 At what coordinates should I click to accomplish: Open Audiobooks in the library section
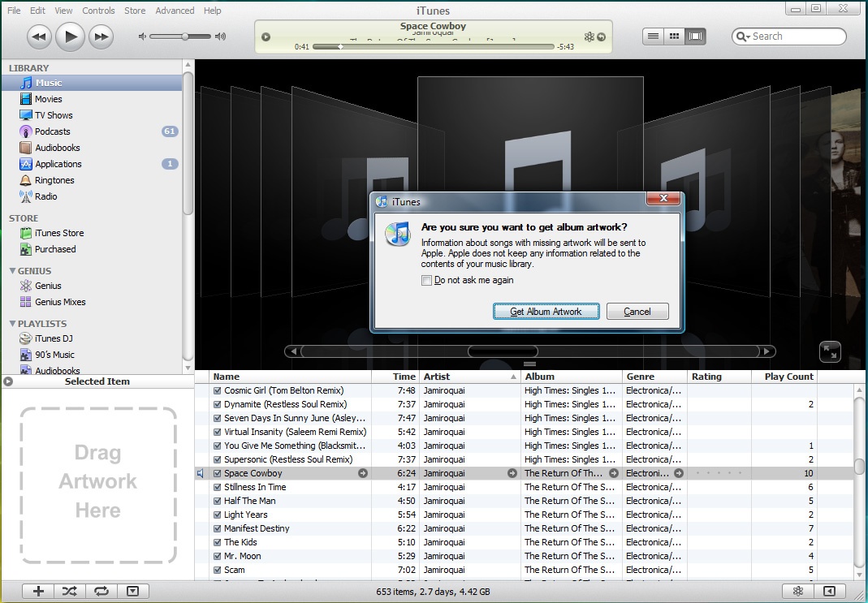(x=92, y=148)
